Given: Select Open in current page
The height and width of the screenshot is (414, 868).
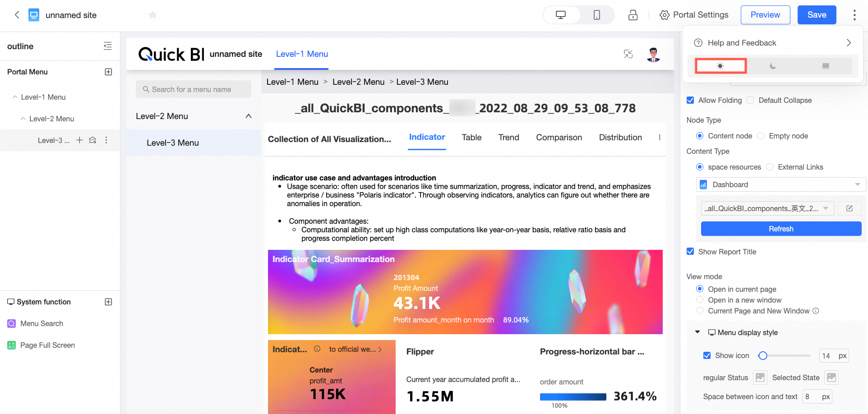Looking at the screenshot, I should (700, 289).
